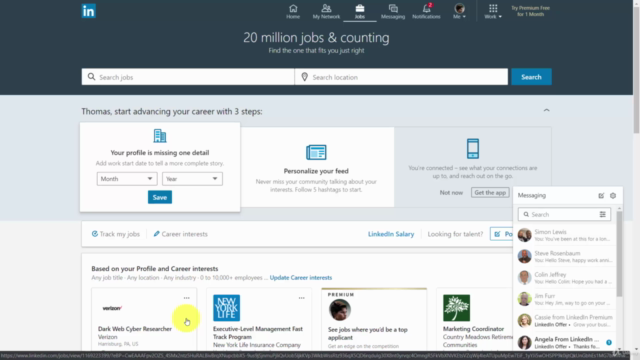Open See jobs where you'd be top applicant
640x360 pixels.
point(367,333)
